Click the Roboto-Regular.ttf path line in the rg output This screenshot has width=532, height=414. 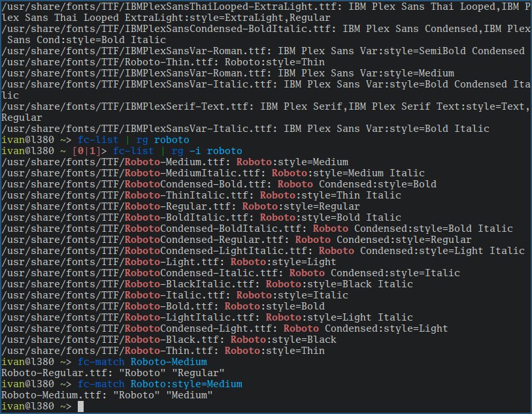(x=180, y=206)
